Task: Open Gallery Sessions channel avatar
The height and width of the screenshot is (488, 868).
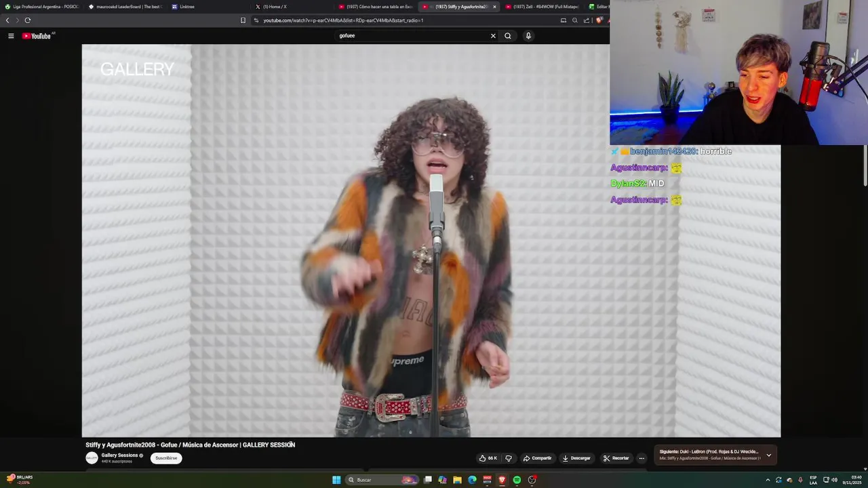Action: [92, 458]
